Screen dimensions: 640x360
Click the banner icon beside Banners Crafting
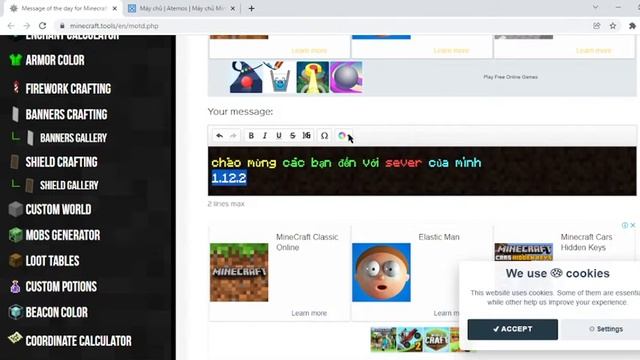click(15, 114)
